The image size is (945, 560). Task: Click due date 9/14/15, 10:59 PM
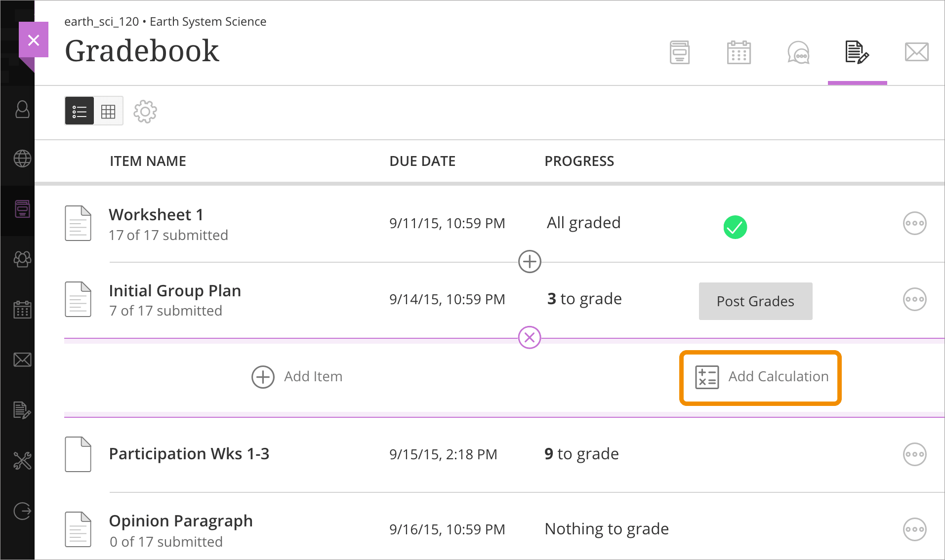447,299
